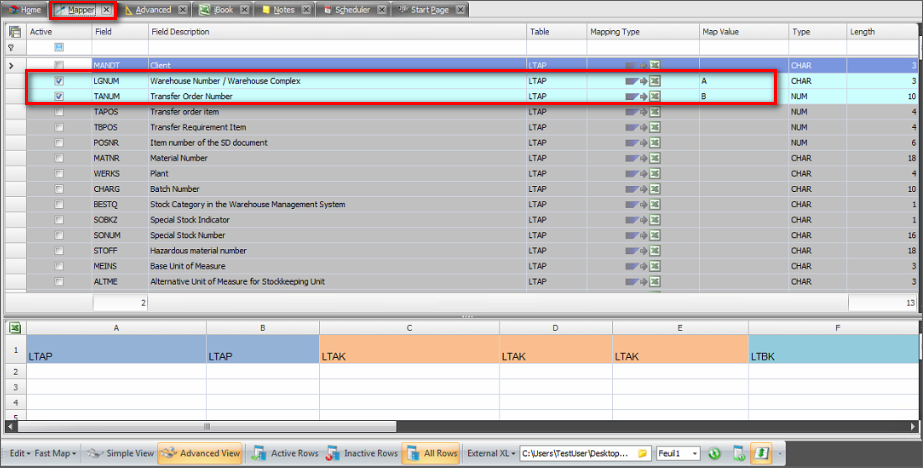Expand the MANDT row indicator arrow
This screenshot has height=468, width=923.
pyautogui.click(x=11, y=65)
